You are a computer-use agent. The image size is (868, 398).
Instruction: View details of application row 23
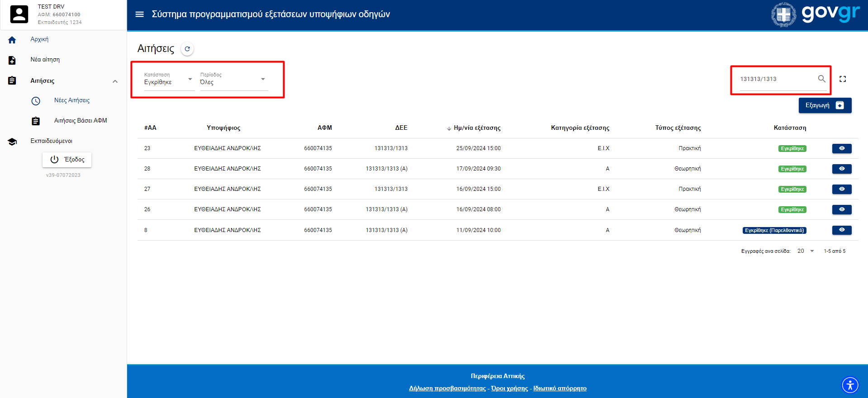click(x=841, y=148)
